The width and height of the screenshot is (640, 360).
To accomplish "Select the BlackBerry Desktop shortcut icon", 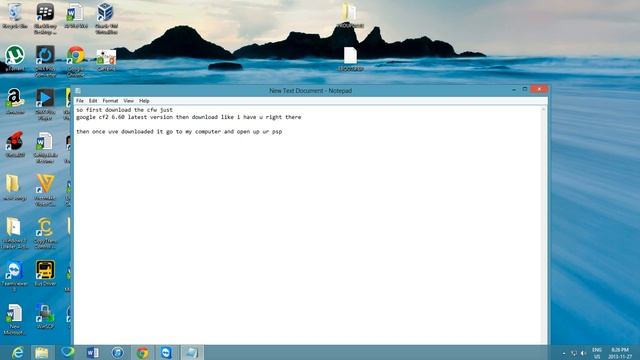I will (x=45, y=18).
